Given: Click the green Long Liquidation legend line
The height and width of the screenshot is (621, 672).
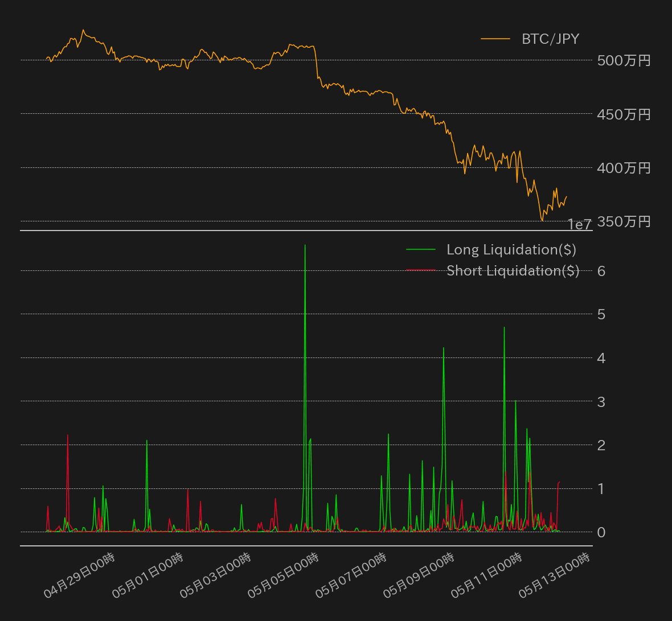Looking at the screenshot, I should [421, 249].
